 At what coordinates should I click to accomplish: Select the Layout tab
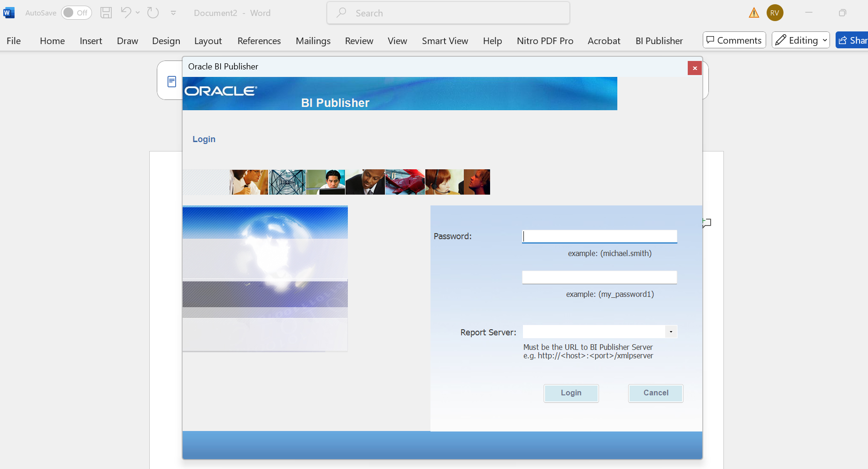pyautogui.click(x=208, y=41)
